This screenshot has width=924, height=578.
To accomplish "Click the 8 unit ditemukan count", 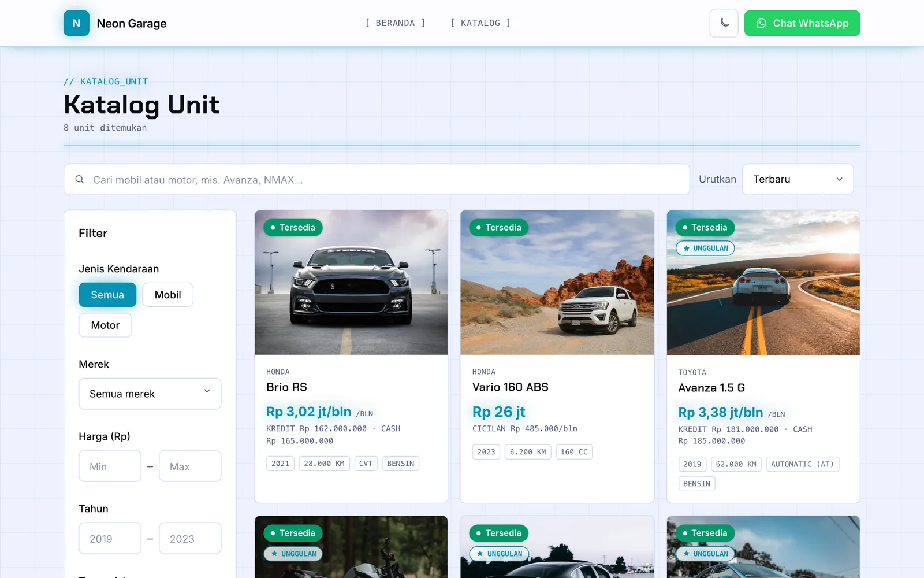I will point(105,128).
